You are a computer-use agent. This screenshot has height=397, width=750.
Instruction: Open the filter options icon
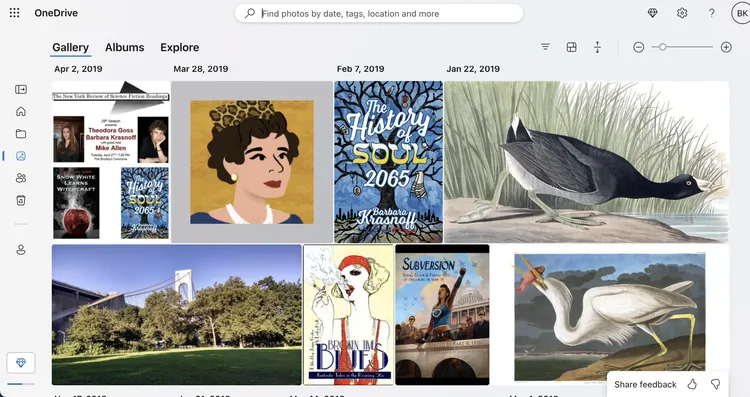pos(545,47)
